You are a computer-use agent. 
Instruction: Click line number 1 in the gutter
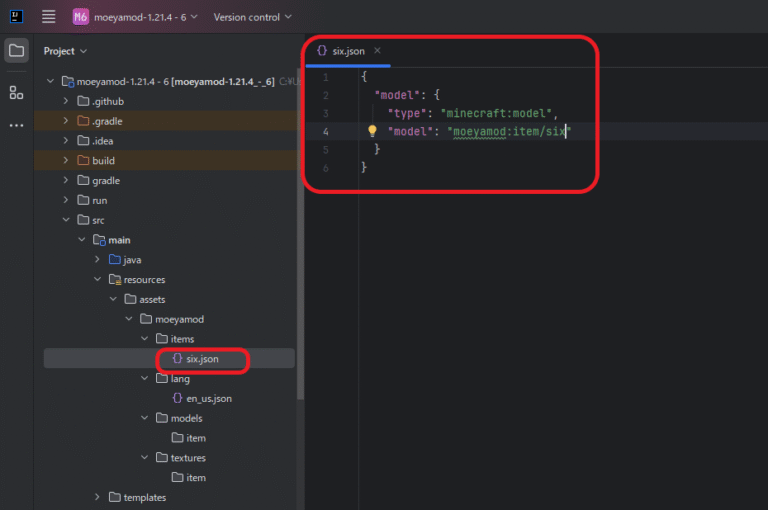point(326,77)
